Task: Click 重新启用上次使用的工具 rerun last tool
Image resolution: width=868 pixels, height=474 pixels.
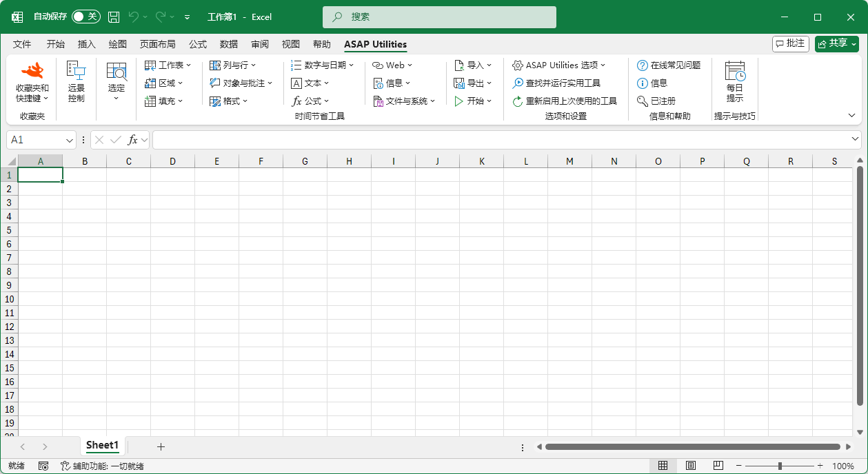Action: (564, 101)
